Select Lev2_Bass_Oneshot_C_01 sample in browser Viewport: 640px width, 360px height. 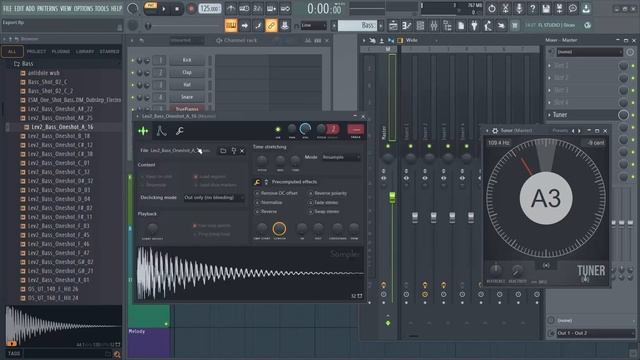click(x=58, y=163)
